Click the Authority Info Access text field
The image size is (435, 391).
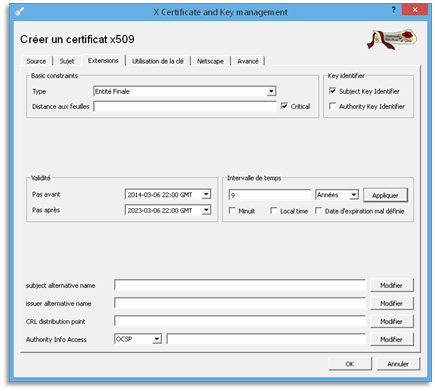[x=266, y=339]
